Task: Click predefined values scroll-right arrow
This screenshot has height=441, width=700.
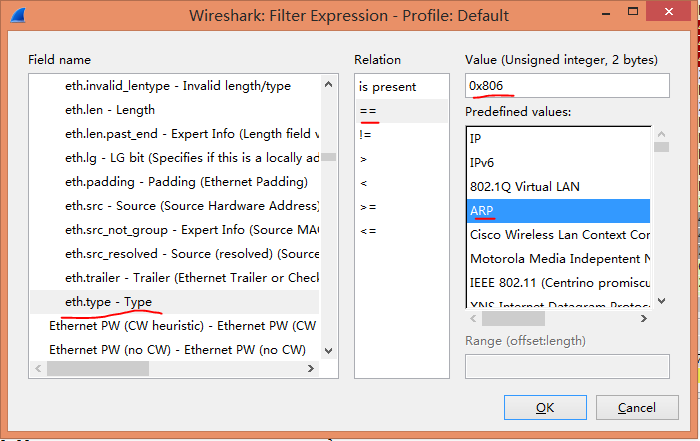Action: pos(643,319)
